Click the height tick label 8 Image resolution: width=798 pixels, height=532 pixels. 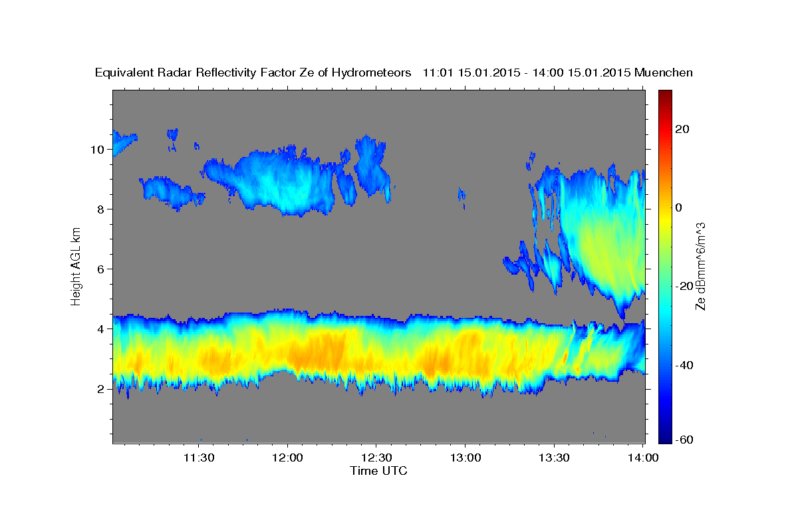102,209
